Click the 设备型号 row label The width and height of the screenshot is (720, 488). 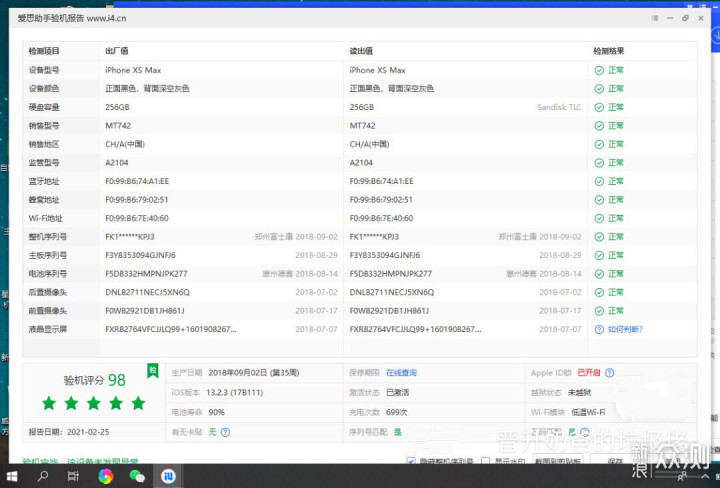[x=44, y=70]
